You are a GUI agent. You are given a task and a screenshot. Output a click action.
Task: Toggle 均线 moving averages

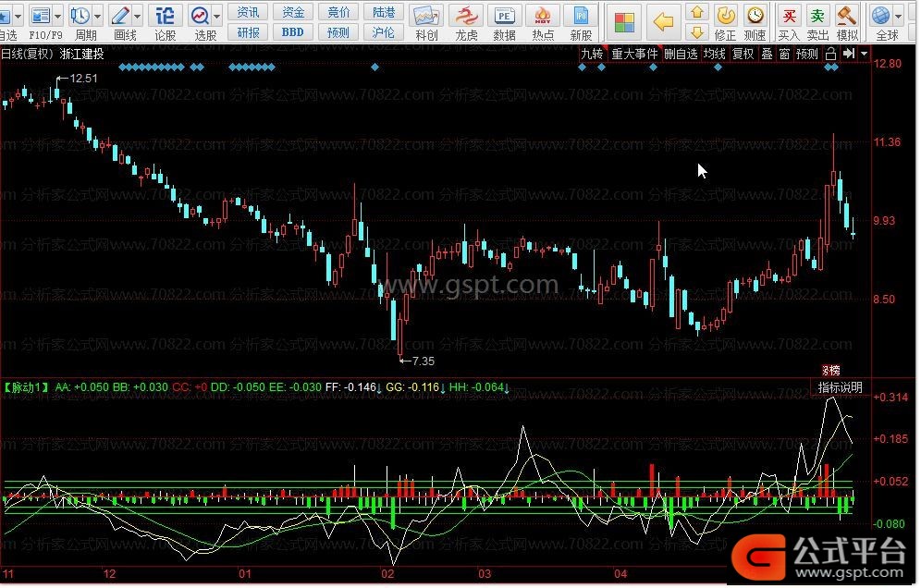point(714,54)
